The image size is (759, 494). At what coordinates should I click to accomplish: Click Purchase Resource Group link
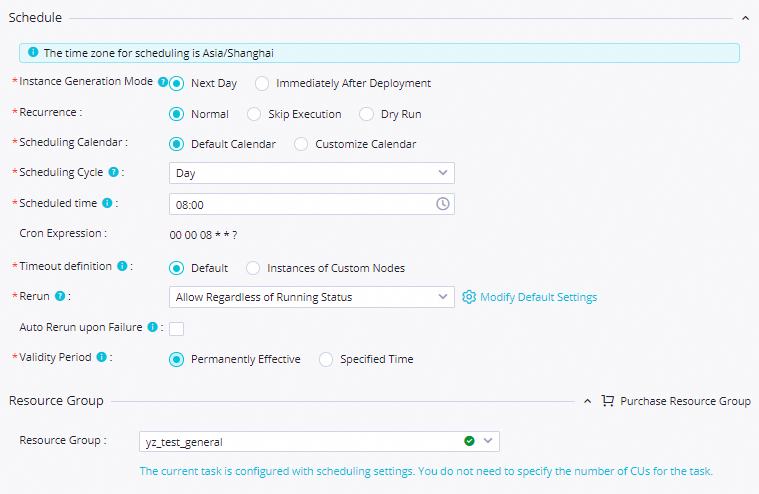pos(685,401)
